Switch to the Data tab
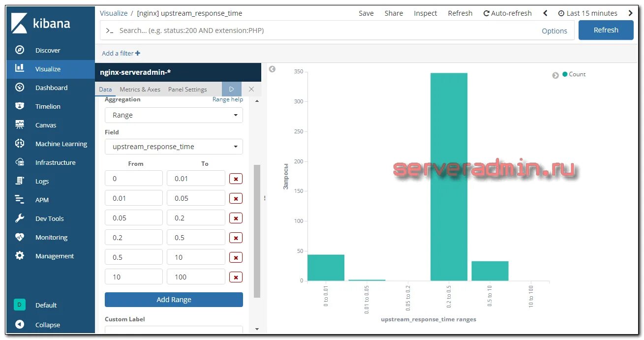 tap(105, 90)
